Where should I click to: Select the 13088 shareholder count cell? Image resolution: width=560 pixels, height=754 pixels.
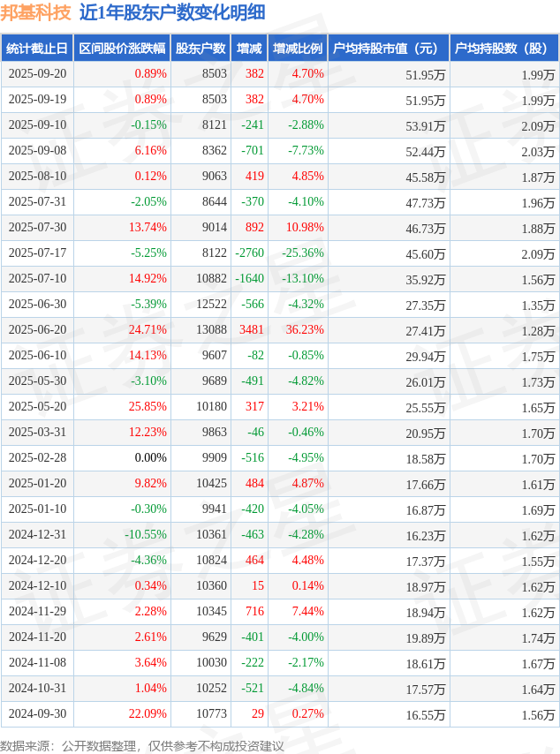tap(214, 330)
